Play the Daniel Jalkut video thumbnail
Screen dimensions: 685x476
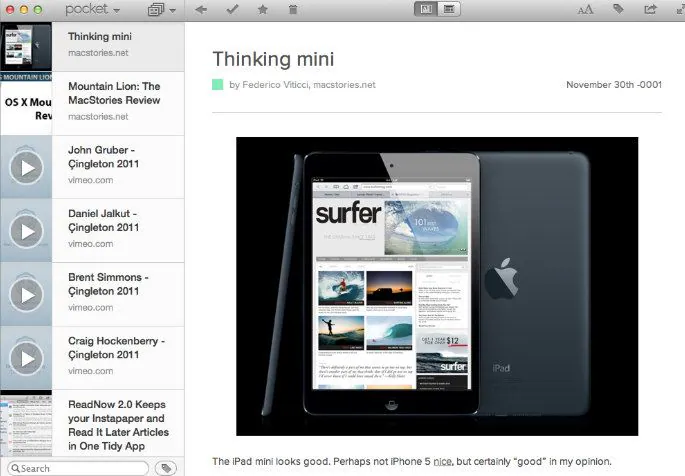coord(26,231)
